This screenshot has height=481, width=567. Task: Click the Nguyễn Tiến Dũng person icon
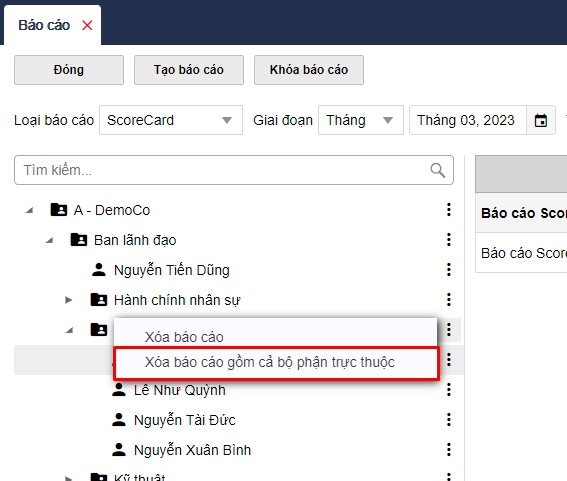[x=99, y=270]
